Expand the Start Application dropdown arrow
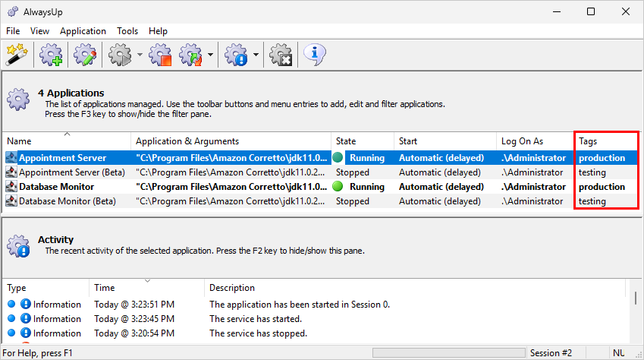Screen dimensions: 644x360 click(x=140, y=55)
